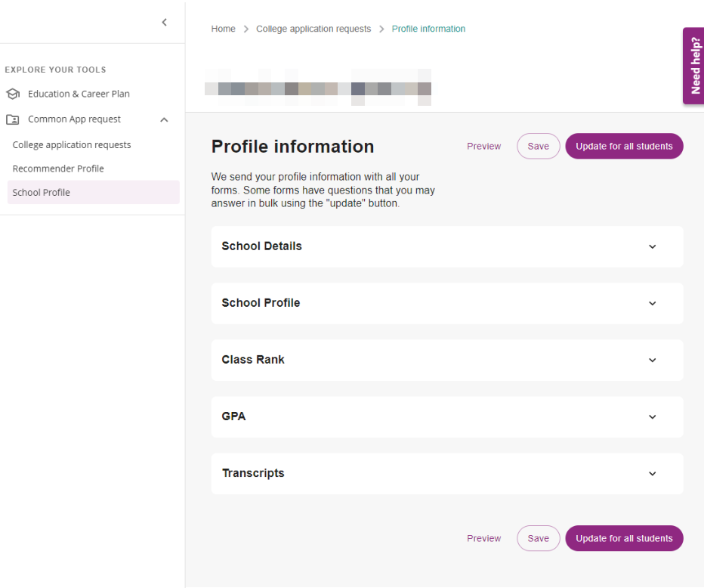Click the chevron beside School Details heading
This screenshot has width=704, height=588.
(x=652, y=246)
